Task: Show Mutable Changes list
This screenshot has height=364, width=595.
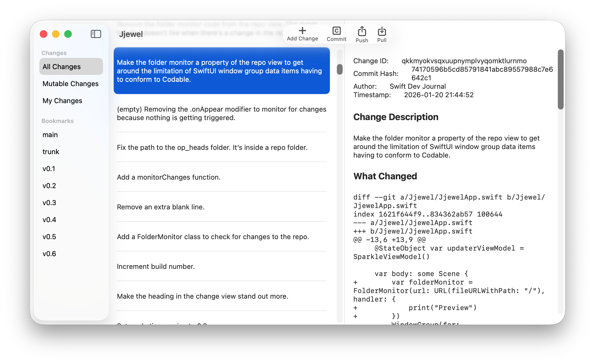Action: point(70,84)
